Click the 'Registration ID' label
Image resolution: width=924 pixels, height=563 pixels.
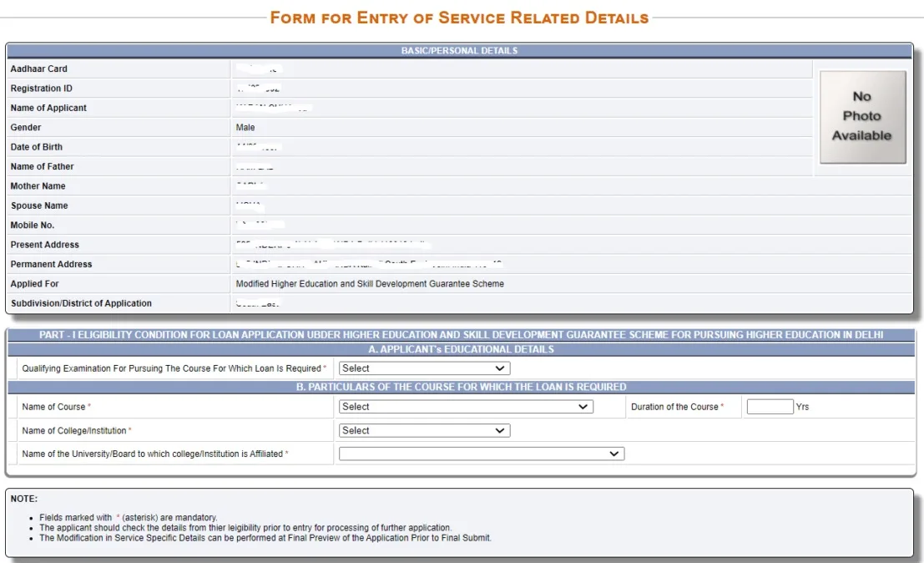41,89
